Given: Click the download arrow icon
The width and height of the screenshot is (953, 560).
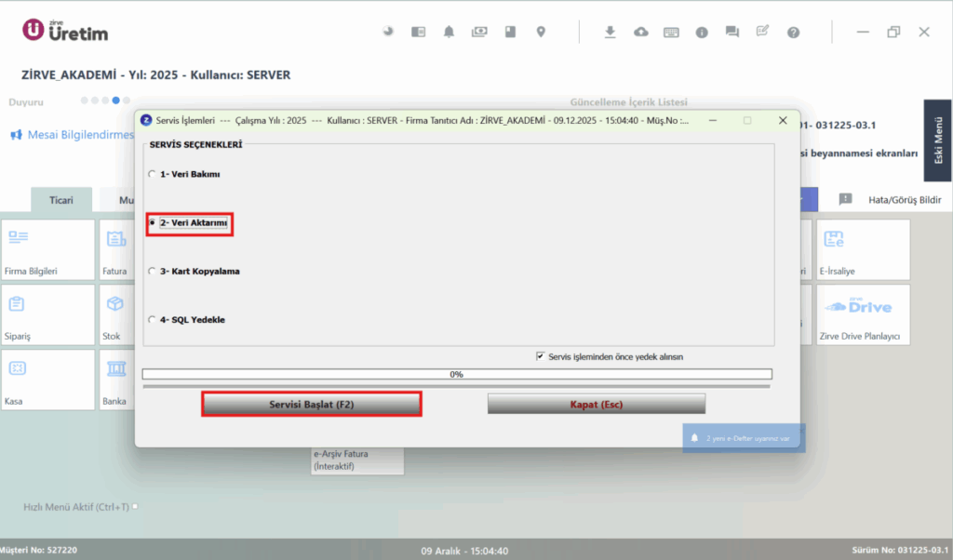Looking at the screenshot, I should pos(610,33).
